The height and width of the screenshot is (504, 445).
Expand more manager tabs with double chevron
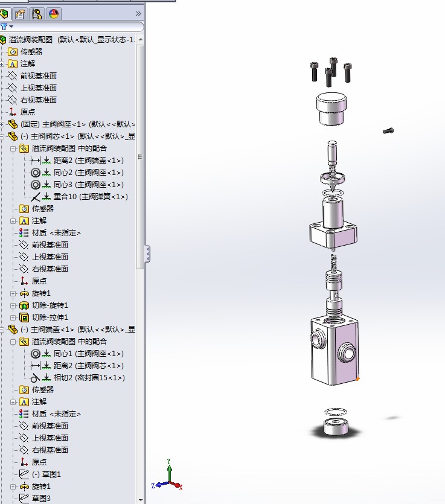(x=138, y=13)
